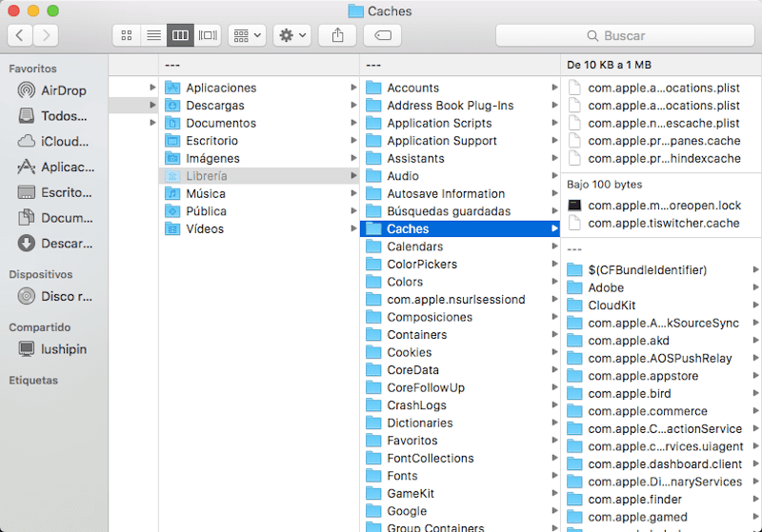The image size is (762, 532).
Task: Click the Edit Tags toolbar button
Action: [383, 35]
